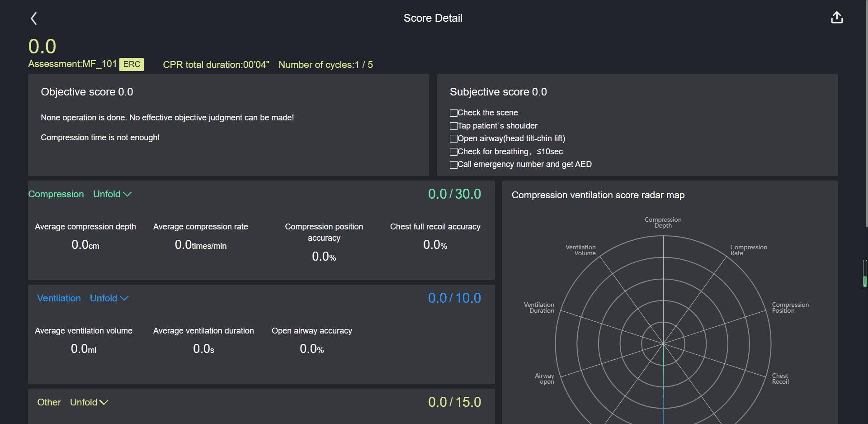This screenshot has height=424, width=868.
Task: Select the Ventilation section header
Action: [59, 298]
